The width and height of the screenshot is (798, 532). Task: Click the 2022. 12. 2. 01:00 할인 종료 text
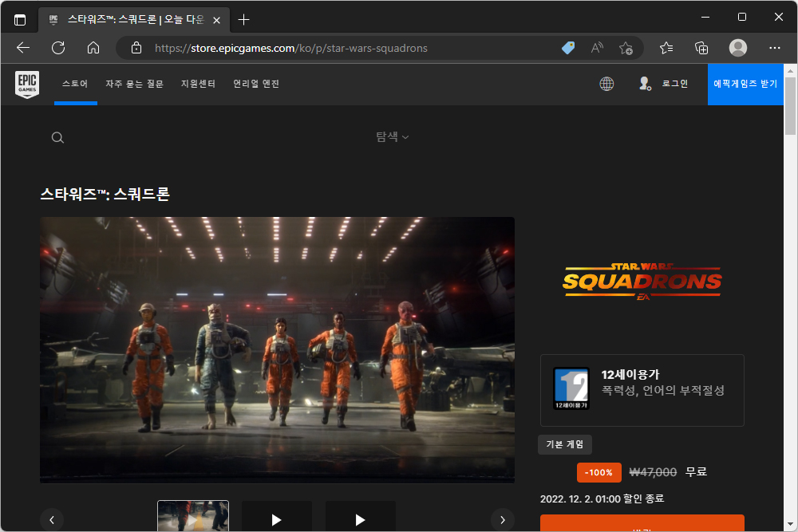(x=602, y=499)
